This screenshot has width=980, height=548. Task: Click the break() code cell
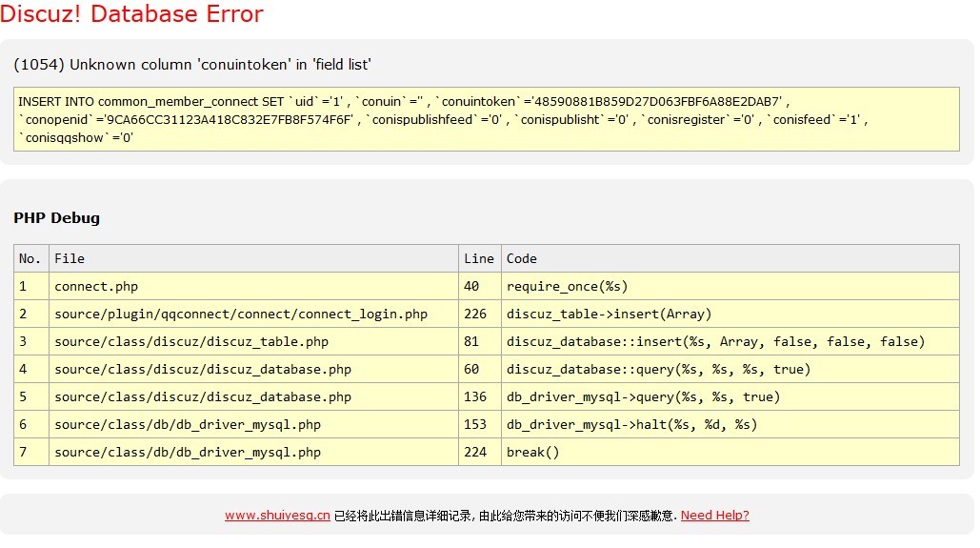pyautogui.click(x=532, y=452)
